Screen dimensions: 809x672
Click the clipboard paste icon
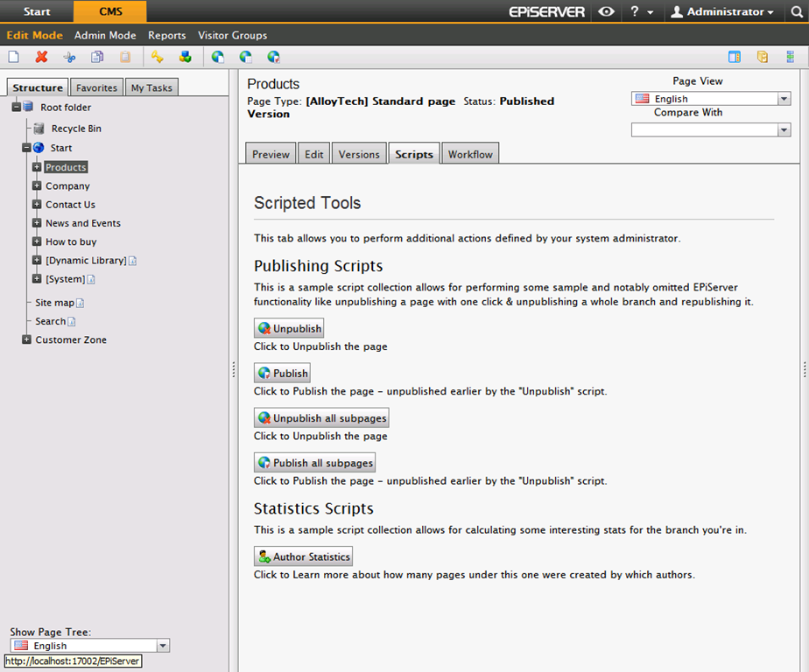point(125,57)
